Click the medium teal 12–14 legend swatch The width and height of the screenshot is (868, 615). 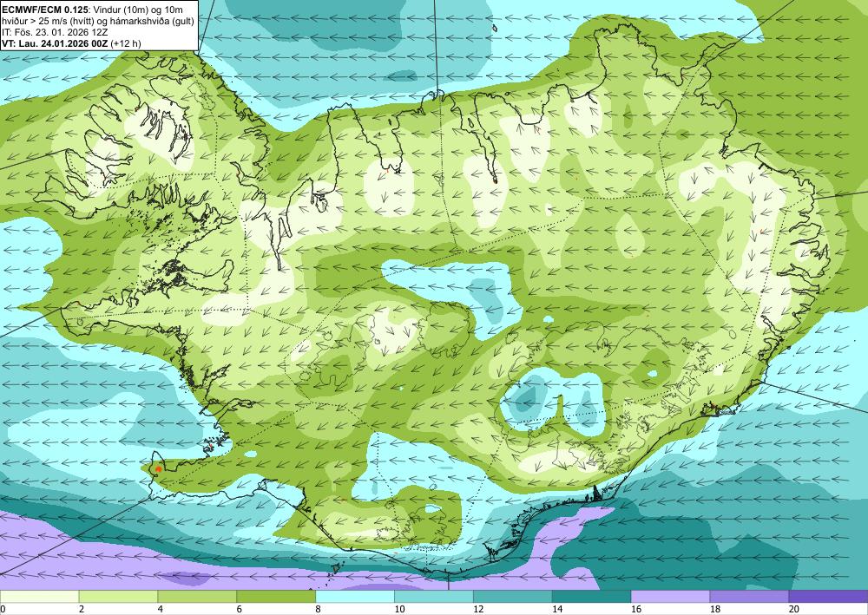(x=513, y=597)
